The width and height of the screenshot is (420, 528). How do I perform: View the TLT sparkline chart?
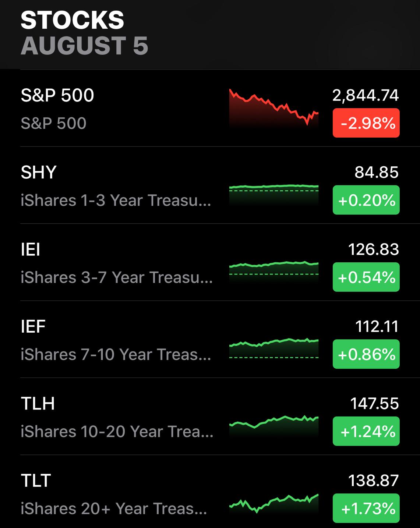point(273,503)
